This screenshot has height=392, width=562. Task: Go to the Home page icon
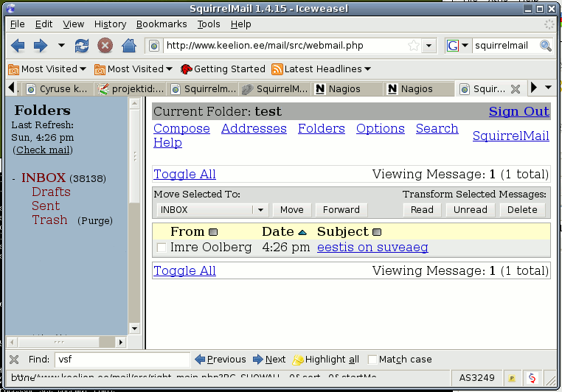click(x=129, y=46)
